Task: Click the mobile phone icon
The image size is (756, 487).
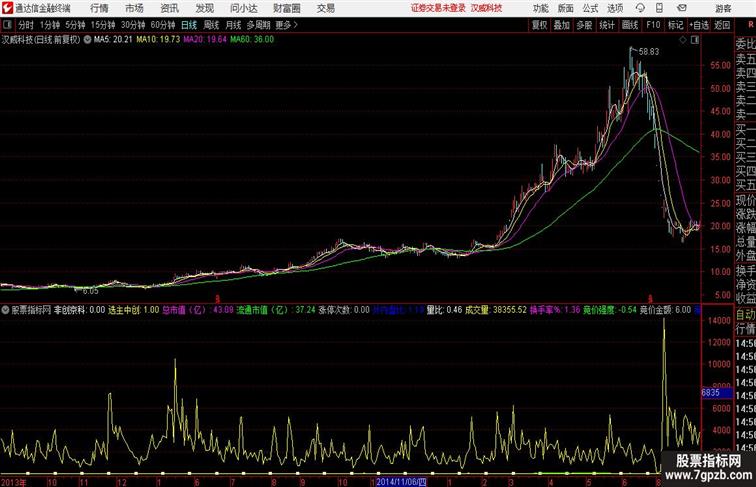Action: click(x=659, y=8)
